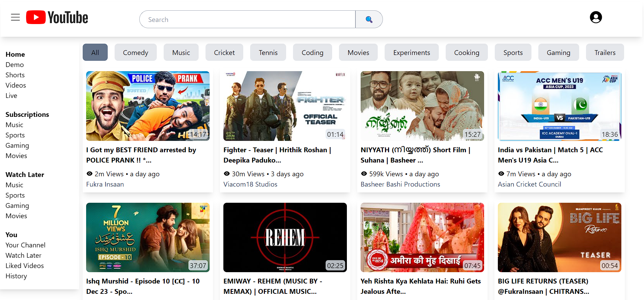Click title 'India vs Pakistan | Match 5'
Viewport: 644px width, 300px height.
[550, 155]
